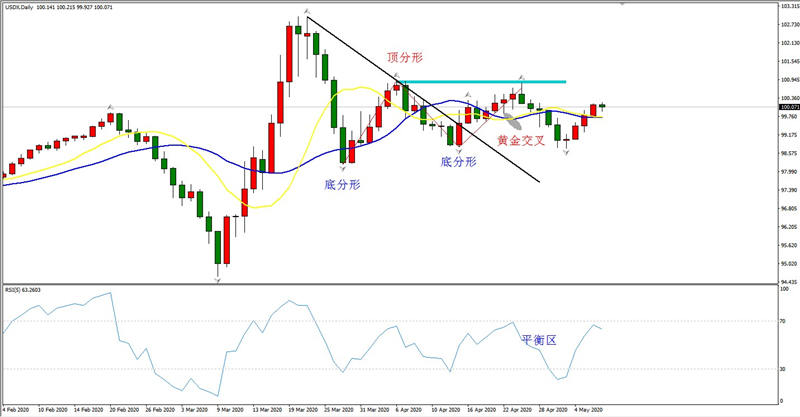Screen dimensions: 800x417
Task: Click date label 25 Mar 2020
Action: (339, 410)
